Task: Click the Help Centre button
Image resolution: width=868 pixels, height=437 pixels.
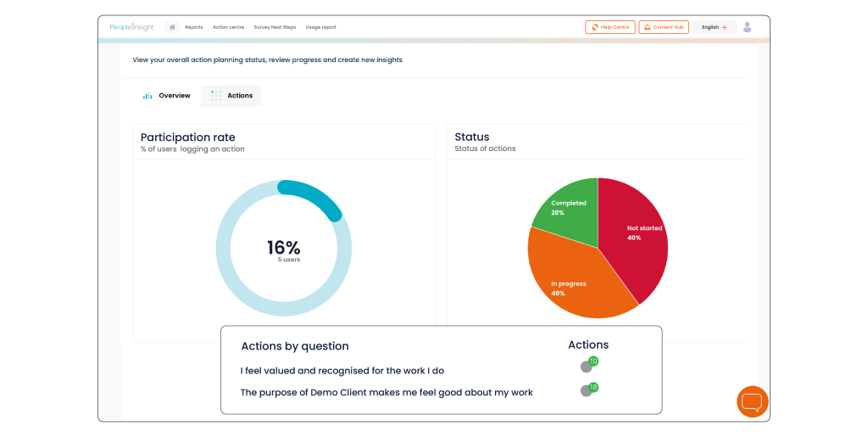Action: tap(610, 27)
